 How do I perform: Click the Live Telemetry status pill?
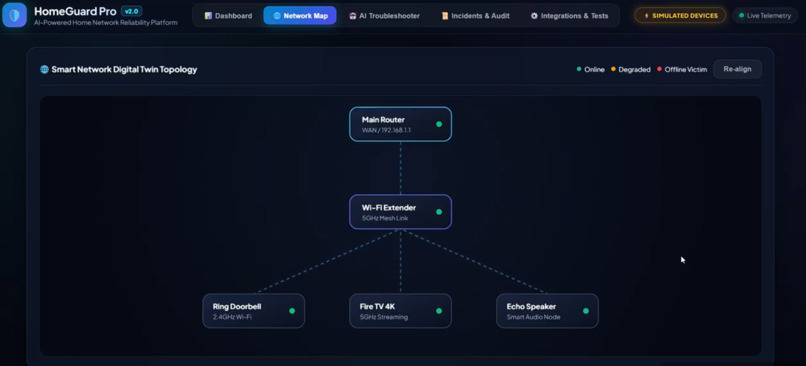click(765, 16)
